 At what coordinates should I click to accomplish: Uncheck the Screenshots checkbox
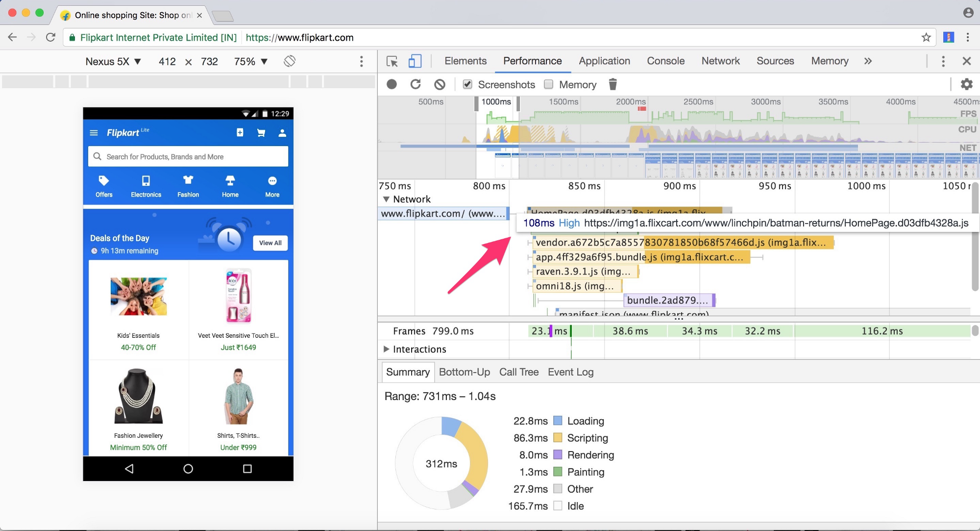(x=467, y=84)
